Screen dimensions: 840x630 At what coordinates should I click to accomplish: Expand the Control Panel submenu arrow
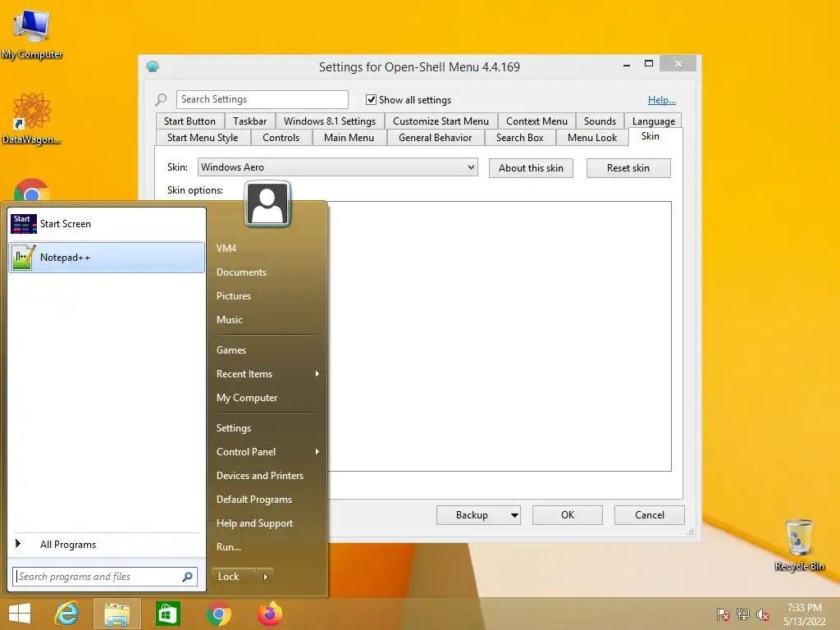317,452
